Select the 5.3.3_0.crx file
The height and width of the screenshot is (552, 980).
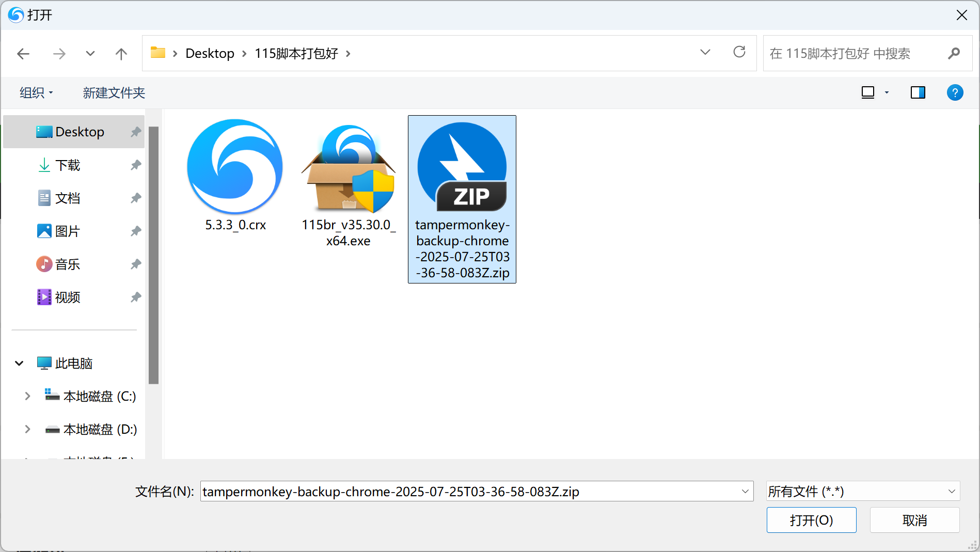click(x=235, y=176)
